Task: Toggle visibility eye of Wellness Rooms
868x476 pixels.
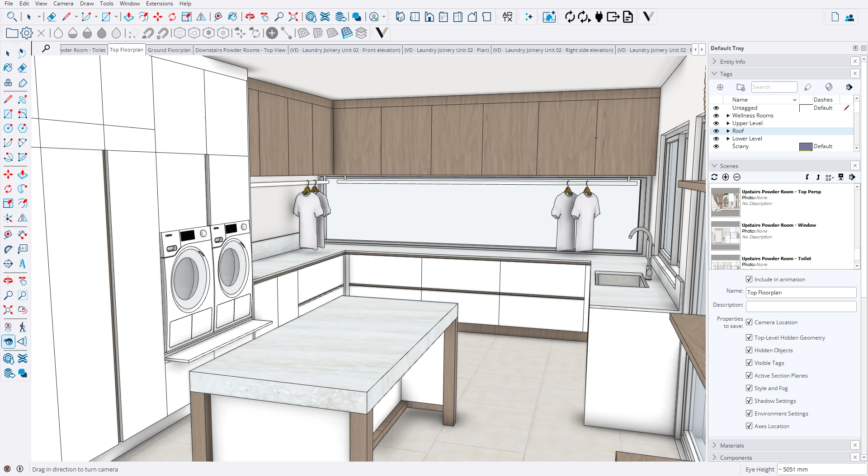Action: click(716, 116)
